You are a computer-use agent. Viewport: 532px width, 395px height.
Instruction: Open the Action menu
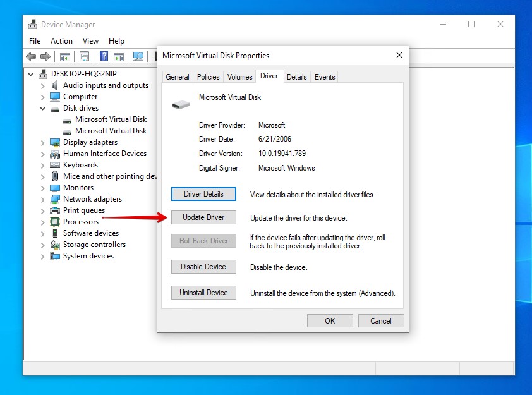(61, 41)
